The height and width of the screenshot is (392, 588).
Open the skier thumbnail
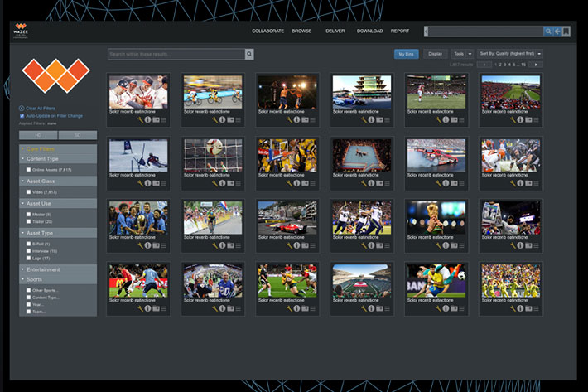(x=138, y=156)
